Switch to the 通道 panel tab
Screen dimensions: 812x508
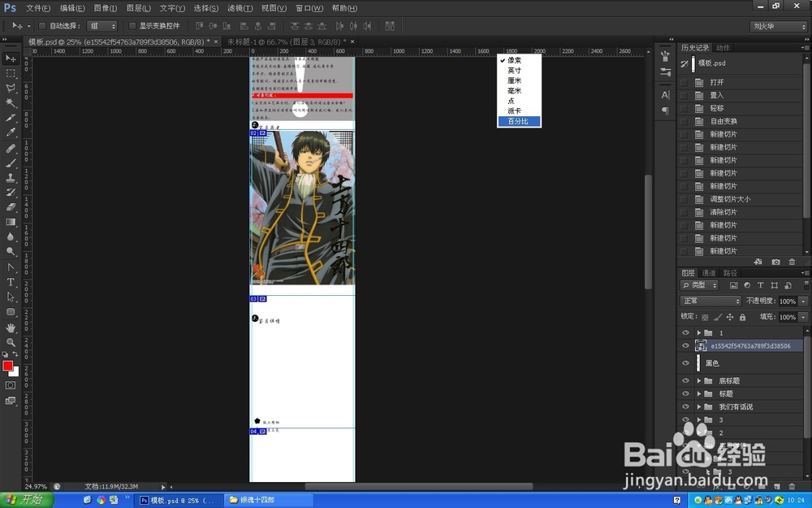(x=708, y=272)
